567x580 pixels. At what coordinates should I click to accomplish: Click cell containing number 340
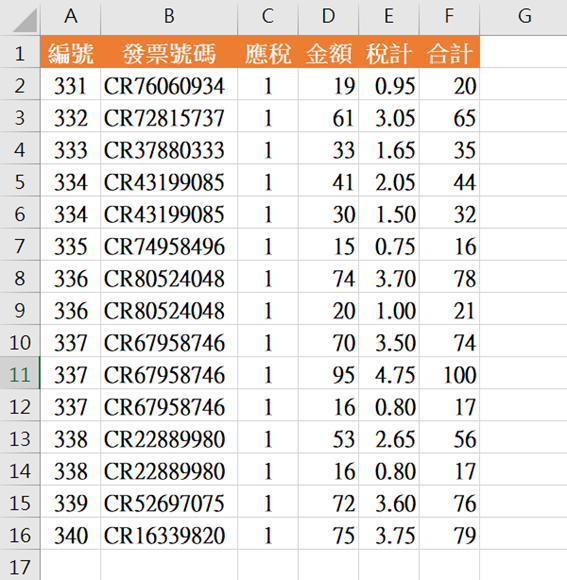coord(70,533)
